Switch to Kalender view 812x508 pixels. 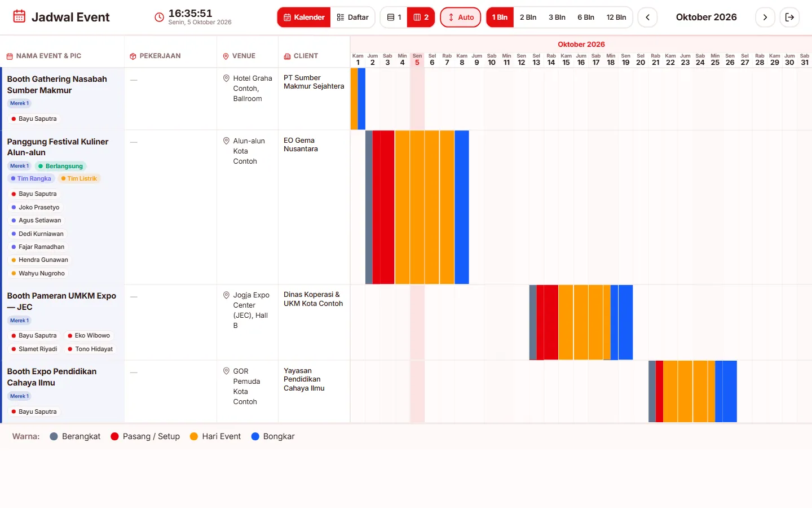[x=304, y=17]
